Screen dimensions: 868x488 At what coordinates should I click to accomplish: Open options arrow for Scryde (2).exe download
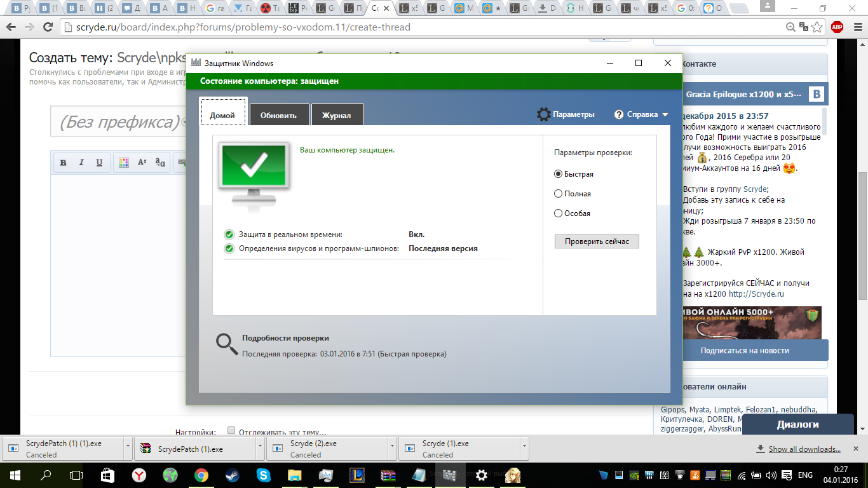[x=393, y=447]
